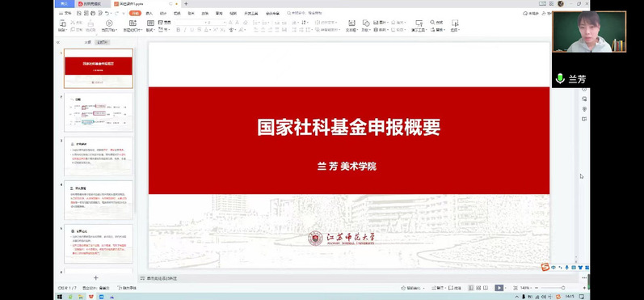Image resolution: width=644 pixels, height=300 pixels.
Task: Click the Bold formatting icon
Action: [179, 30]
